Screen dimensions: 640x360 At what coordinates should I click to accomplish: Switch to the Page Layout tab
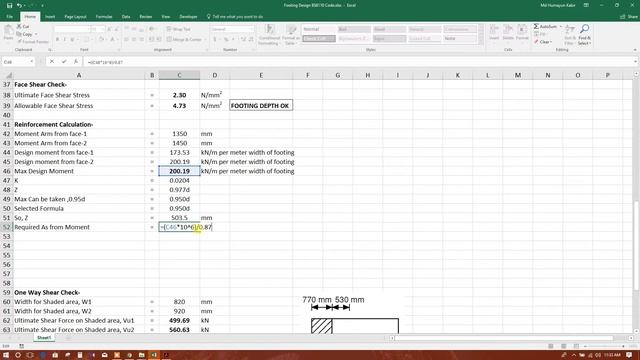76,17
